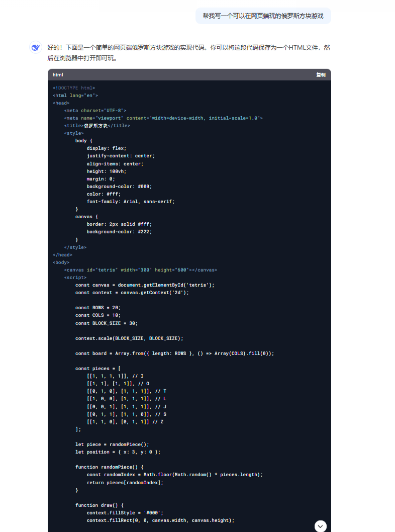Select the user message about 俄罗斯方块游戏

[263, 16]
